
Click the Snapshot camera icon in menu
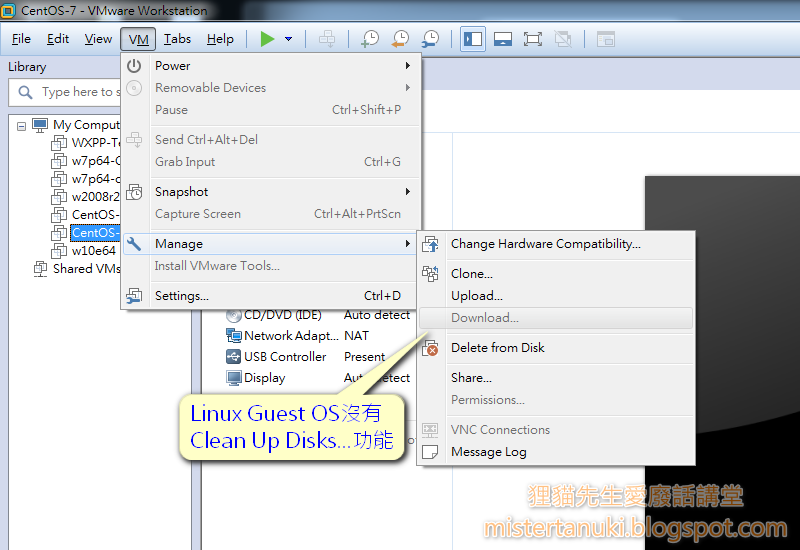coord(134,192)
